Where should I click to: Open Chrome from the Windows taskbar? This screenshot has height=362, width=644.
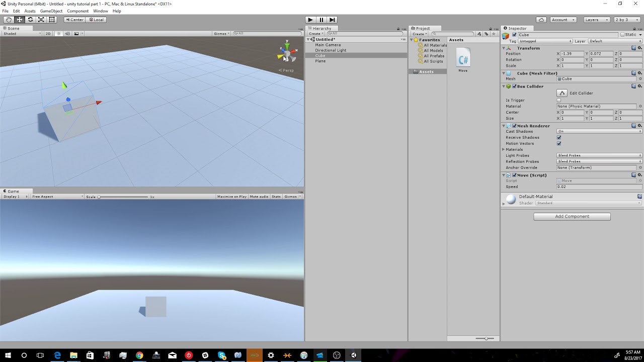[139, 355]
